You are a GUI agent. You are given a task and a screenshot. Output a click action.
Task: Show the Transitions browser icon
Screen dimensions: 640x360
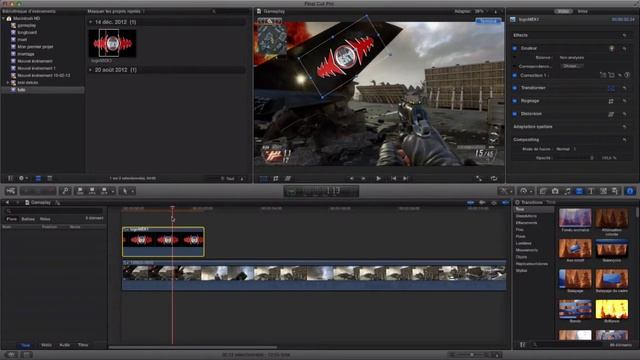tap(579, 191)
